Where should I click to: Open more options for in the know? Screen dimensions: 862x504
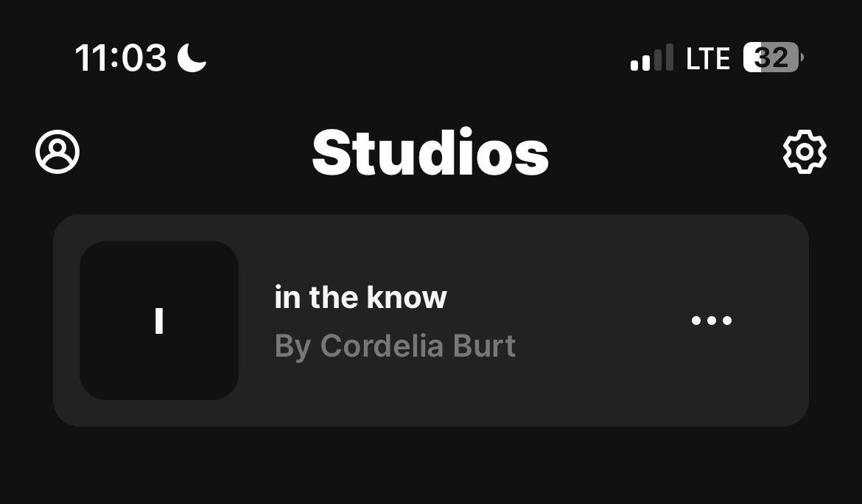pyautogui.click(x=712, y=321)
